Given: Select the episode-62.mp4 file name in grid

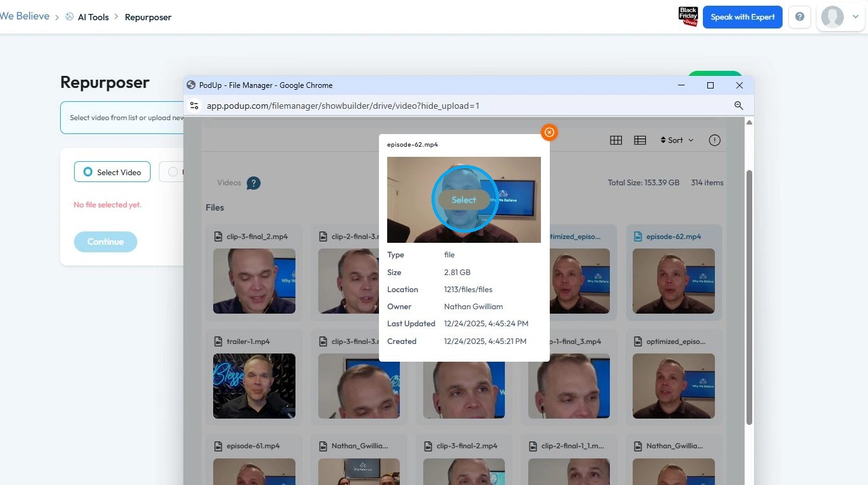Looking at the screenshot, I should [673, 236].
